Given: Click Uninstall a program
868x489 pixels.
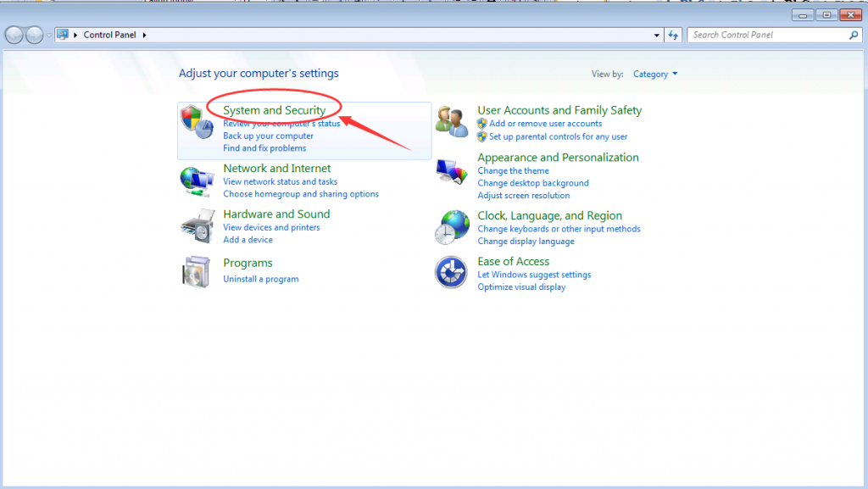Looking at the screenshot, I should pos(261,279).
